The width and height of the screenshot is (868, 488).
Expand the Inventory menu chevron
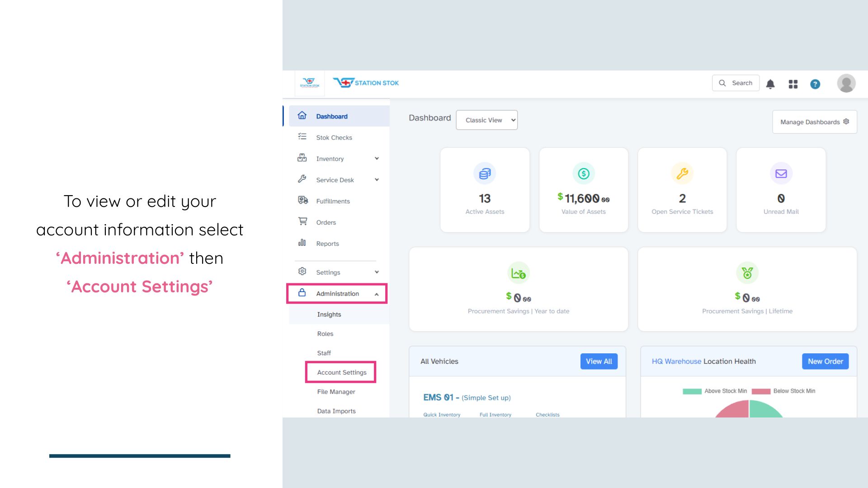click(377, 159)
